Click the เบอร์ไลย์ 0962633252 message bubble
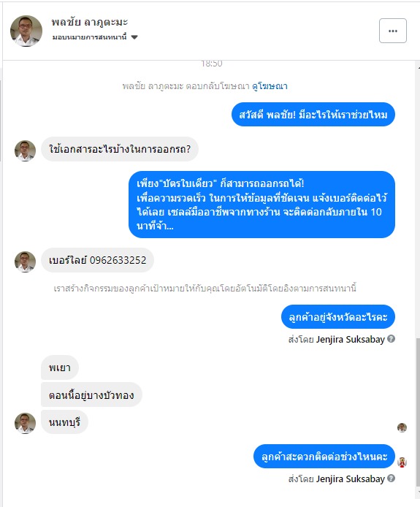The height and width of the screenshot is (507, 420). click(x=97, y=260)
